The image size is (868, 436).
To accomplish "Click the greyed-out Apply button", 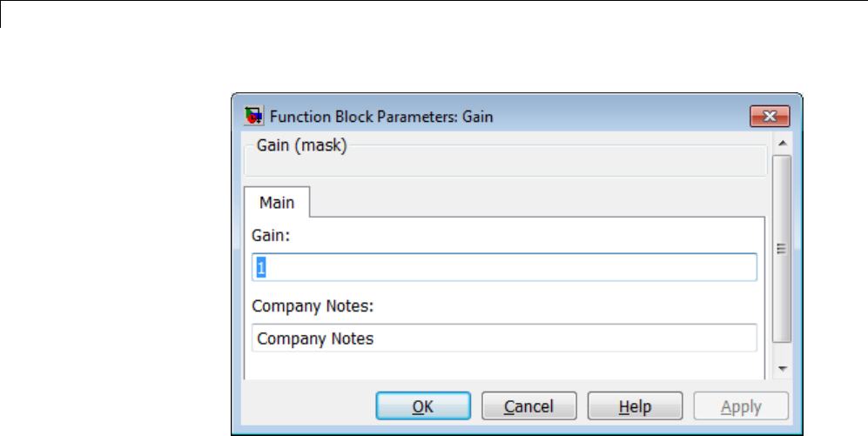I will tap(741, 406).
